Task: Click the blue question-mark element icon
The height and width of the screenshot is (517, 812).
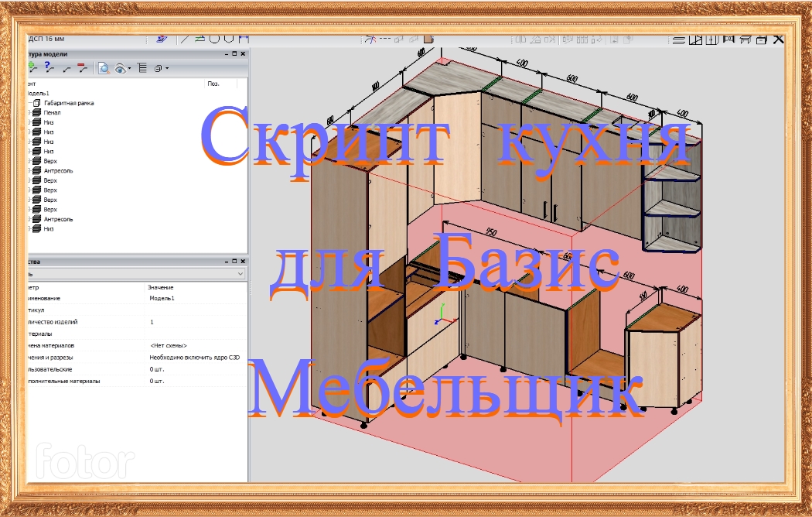Action: coord(49,67)
